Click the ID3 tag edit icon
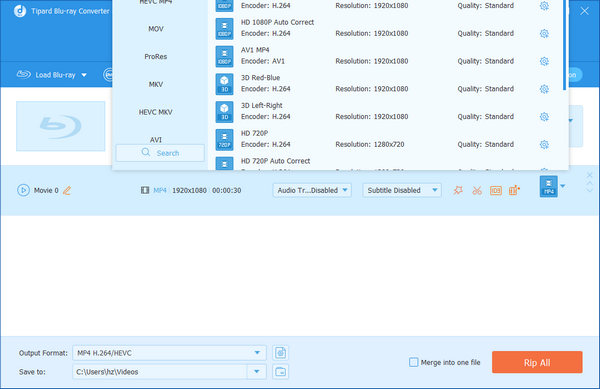This screenshot has height=389, width=600. point(496,190)
